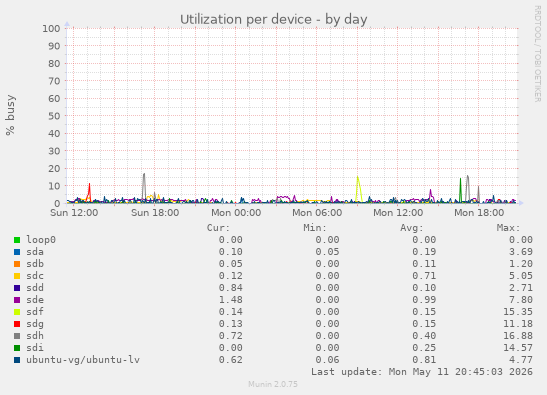Click the Last update timestamp line
This screenshot has width=547, height=395.
coord(422,372)
